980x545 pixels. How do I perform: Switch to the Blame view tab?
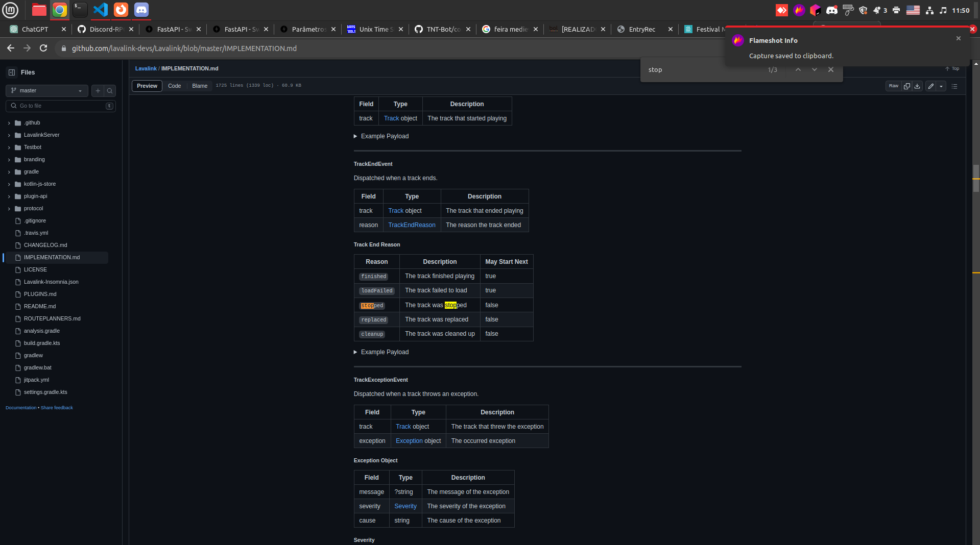point(200,86)
